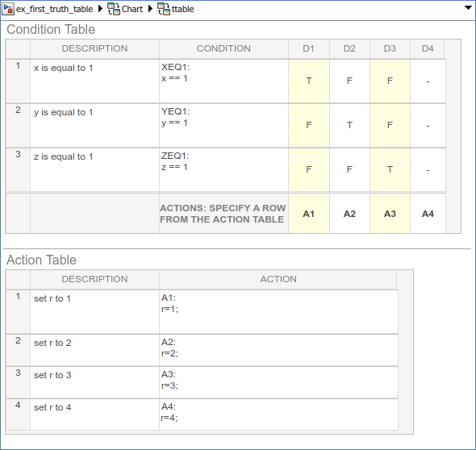Select the D4 decision column header
Viewport: 476px width, 450px height.
pos(428,48)
